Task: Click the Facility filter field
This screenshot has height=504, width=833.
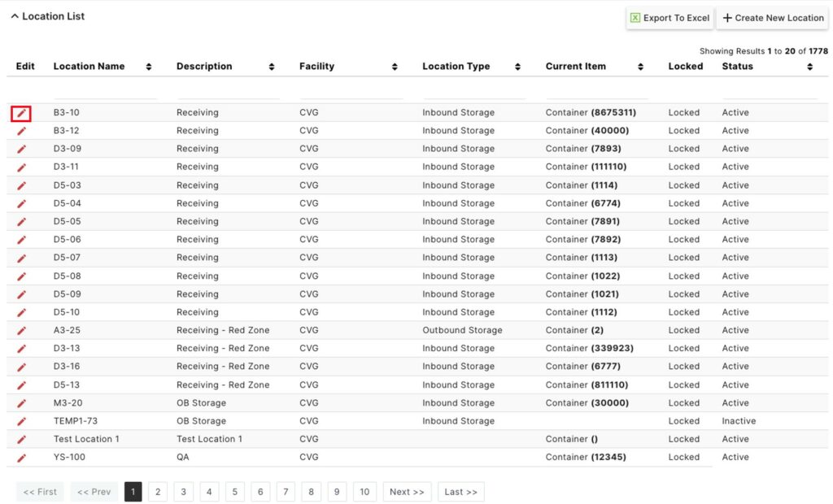Action: (351, 91)
